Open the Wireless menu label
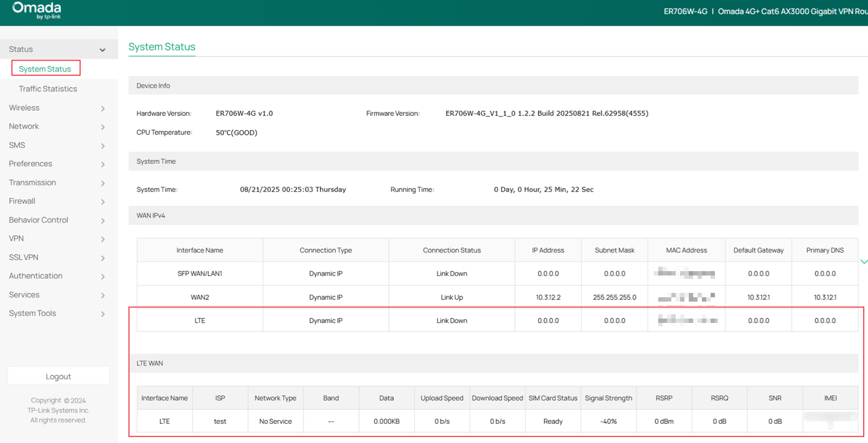 point(24,107)
